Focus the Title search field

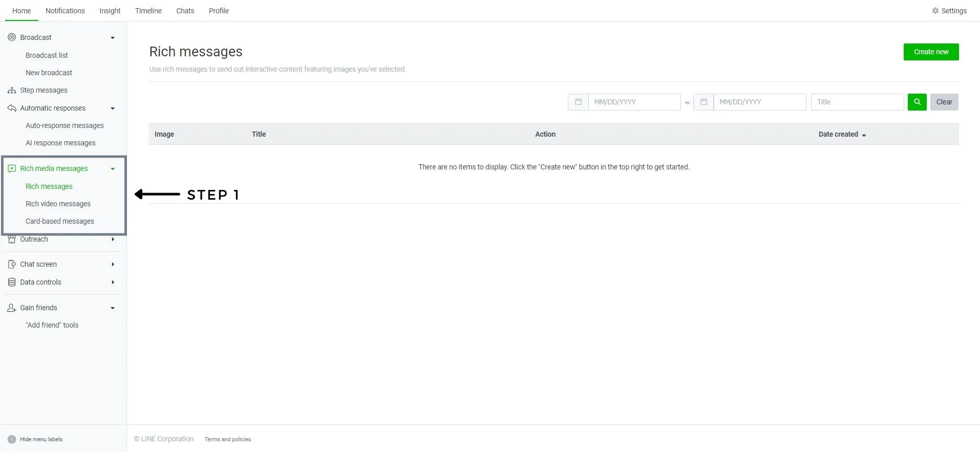click(x=857, y=102)
